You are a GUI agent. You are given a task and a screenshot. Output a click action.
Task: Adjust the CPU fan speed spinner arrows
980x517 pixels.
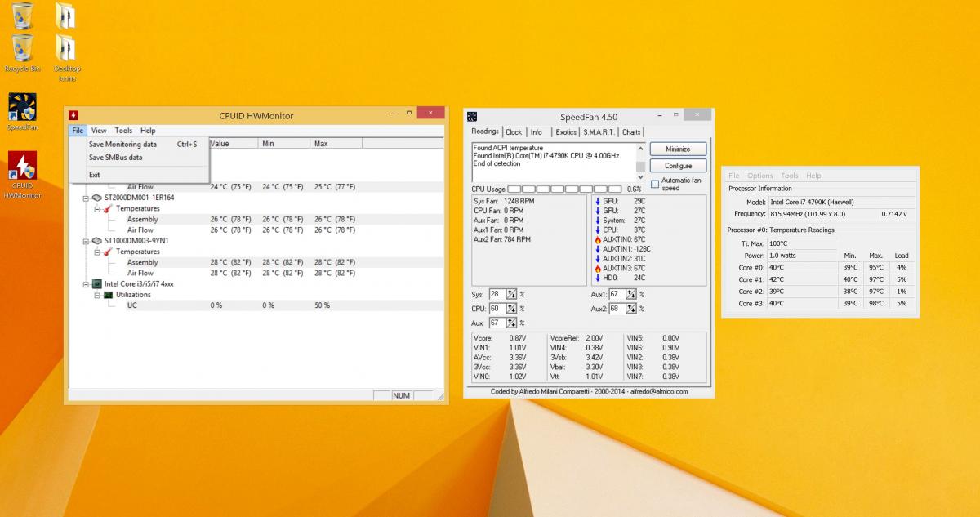click(x=512, y=309)
